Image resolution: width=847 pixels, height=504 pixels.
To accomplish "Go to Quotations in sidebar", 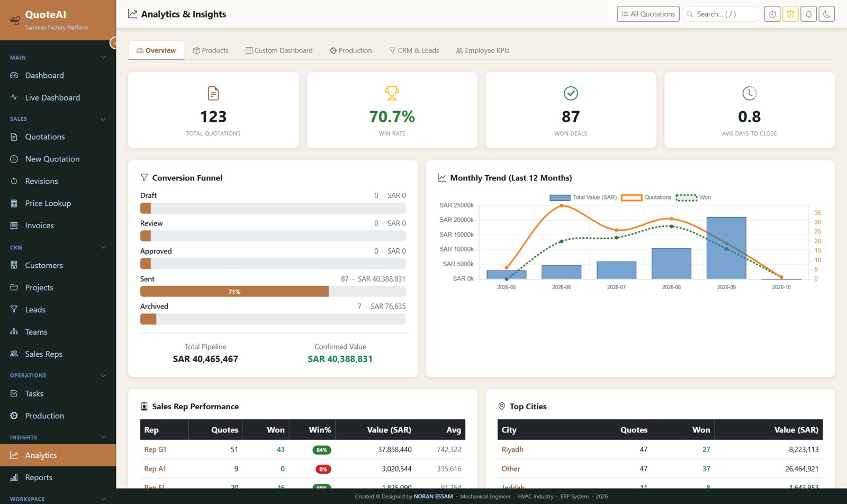I will 58,137.
